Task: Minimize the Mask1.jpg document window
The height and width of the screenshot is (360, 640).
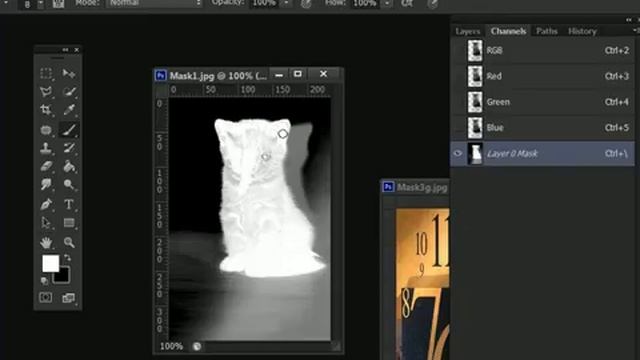Action: pyautogui.click(x=279, y=75)
